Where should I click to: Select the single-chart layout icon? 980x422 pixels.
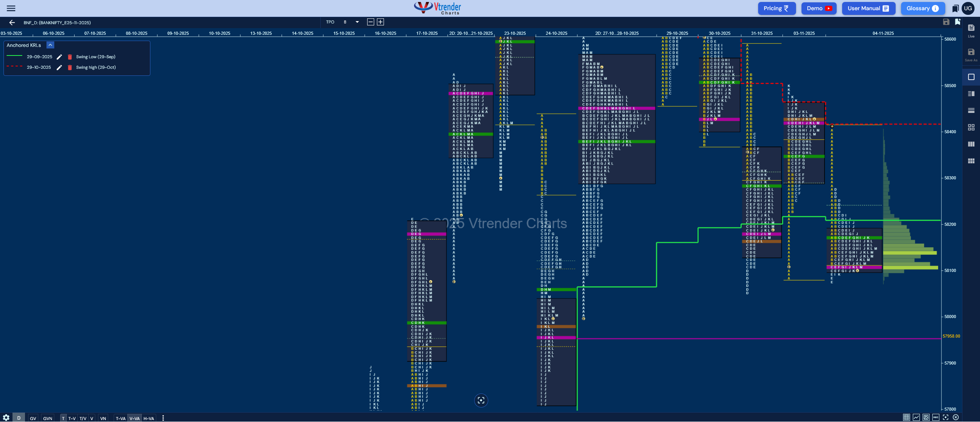point(971,77)
